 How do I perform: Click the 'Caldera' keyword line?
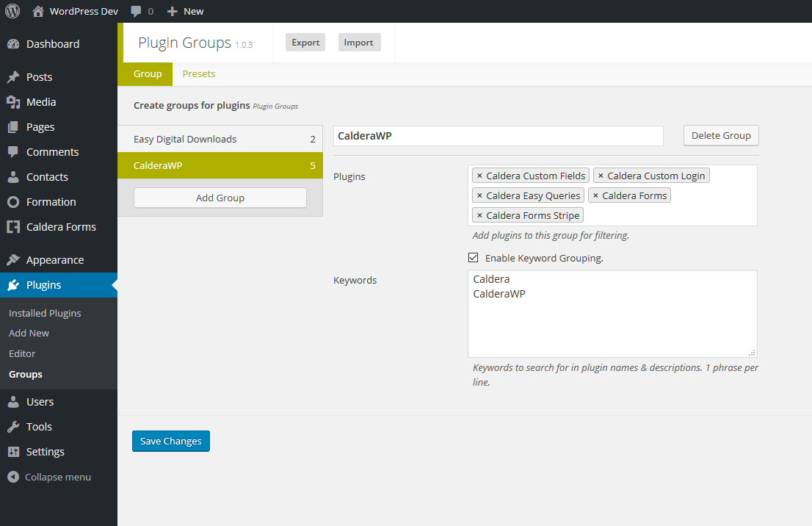(491, 279)
